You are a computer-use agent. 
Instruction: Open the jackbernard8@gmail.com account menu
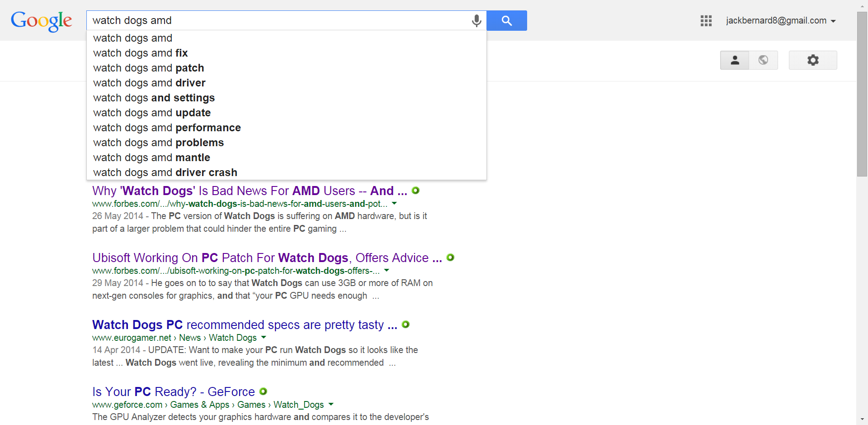781,21
